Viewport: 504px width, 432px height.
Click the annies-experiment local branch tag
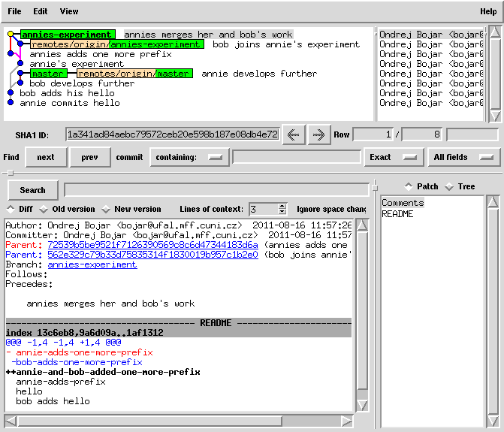[x=67, y=35]
